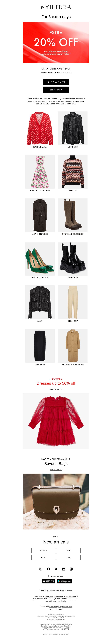Click the Extra 20% Off red banner
The width and height of the screenshot is (112, 644).
click(56, 43)
